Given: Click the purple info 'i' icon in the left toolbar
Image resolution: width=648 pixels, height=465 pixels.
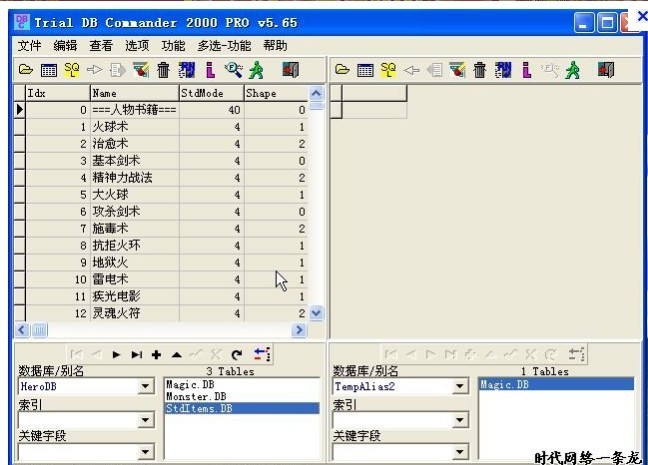Looking at the screenshot, I should (210, 70).
